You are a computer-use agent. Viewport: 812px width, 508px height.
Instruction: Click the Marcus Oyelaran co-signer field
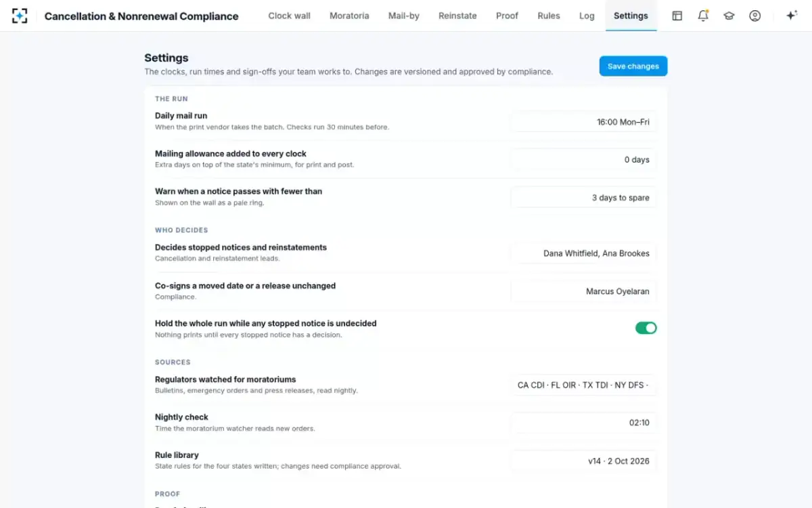[x=583, y=291]
